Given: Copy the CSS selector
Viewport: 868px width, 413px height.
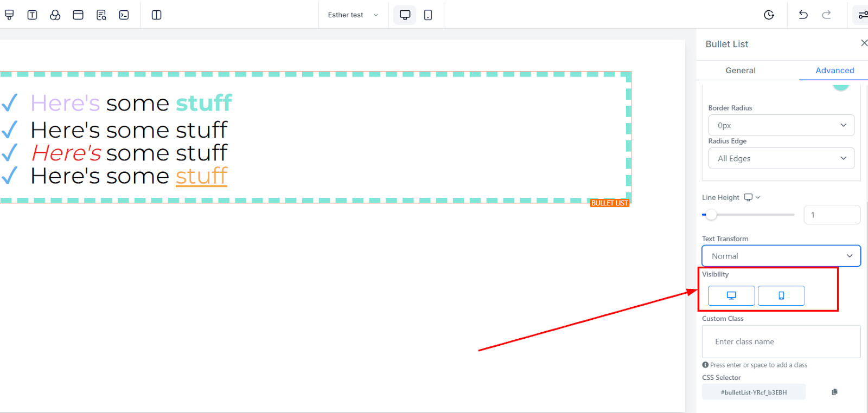Looking at the screenshot, I should point(834,392).
